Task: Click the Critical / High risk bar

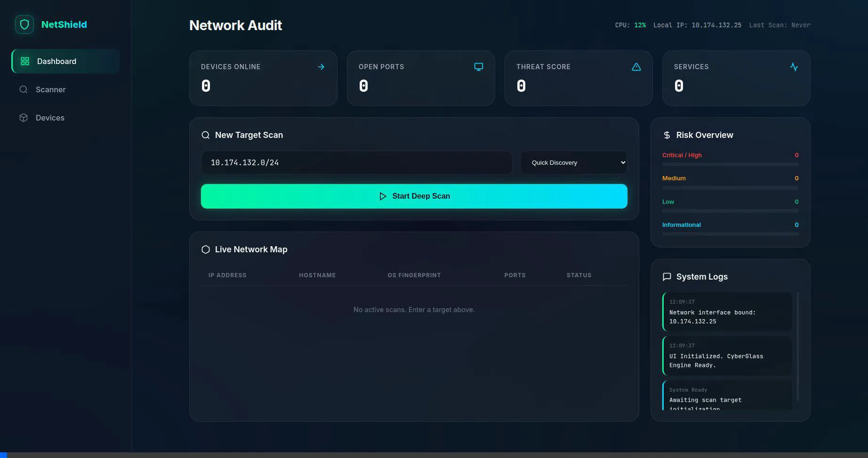Action: pyautogui.click(x=731, y=164)
